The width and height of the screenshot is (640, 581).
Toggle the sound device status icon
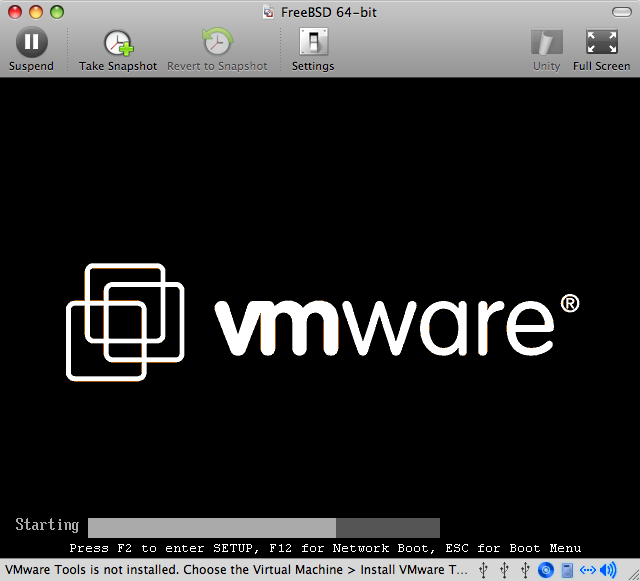(x=607, y=570)
